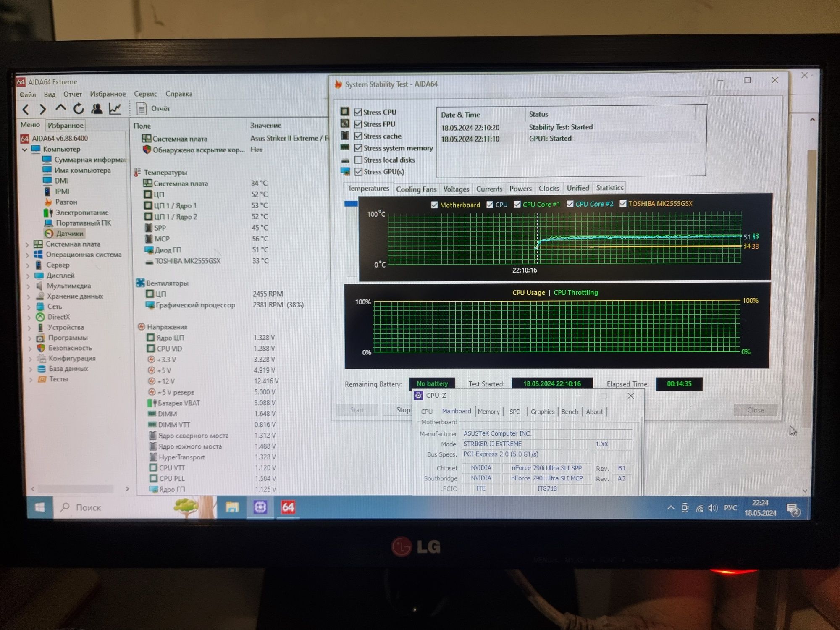Toggle the Stress FPU checkbox
The width and height of the screenshot is (840, 630).
[358, 124]
